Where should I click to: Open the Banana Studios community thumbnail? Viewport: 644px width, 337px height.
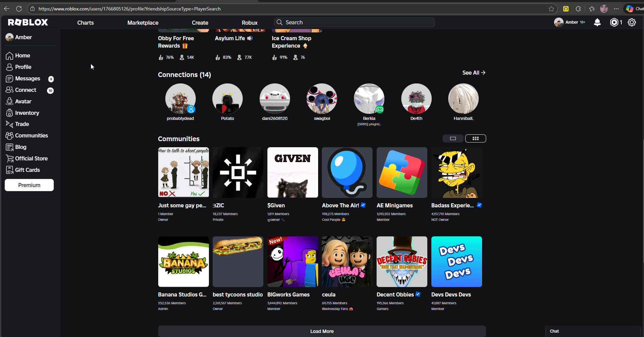pos(183,262)
